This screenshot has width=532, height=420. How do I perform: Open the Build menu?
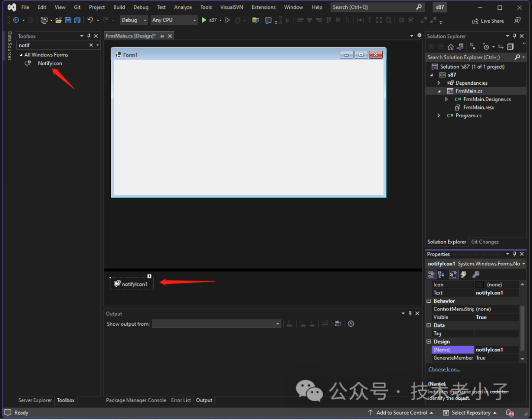(119, 7)
